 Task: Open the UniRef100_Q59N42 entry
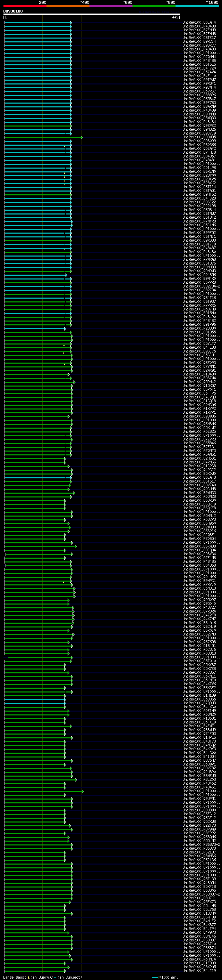pos(199,382)
